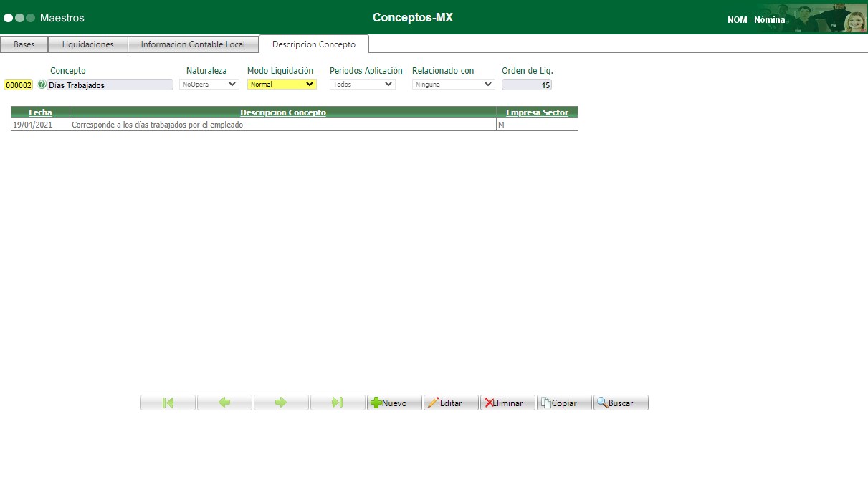Image resolution: width=868 pixels, height=495 pixels.
Task: Open the Bases tab
Action: click(x=24, y=44)
